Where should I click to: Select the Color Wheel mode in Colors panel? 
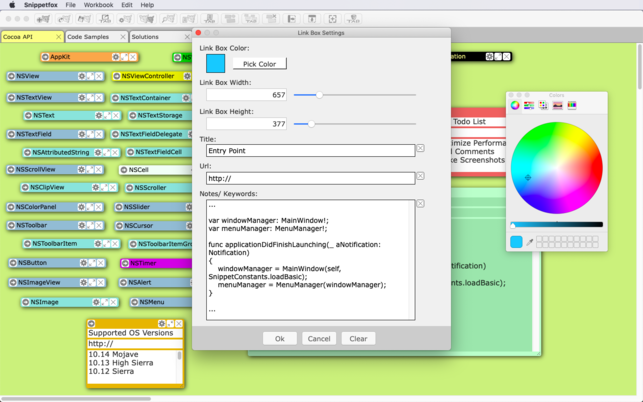(515, 105)
